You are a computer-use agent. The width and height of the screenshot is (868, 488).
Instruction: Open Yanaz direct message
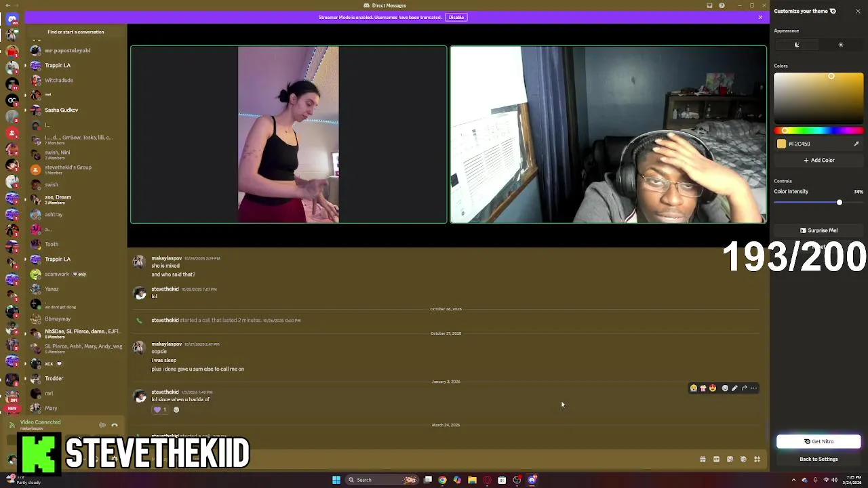[x=76, y=289]
